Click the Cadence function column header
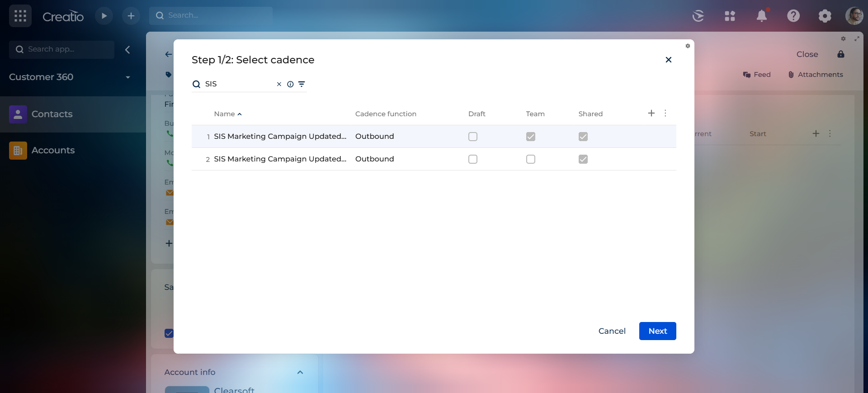The width and height of the screenshot is (868, 393). pos(386,114)
